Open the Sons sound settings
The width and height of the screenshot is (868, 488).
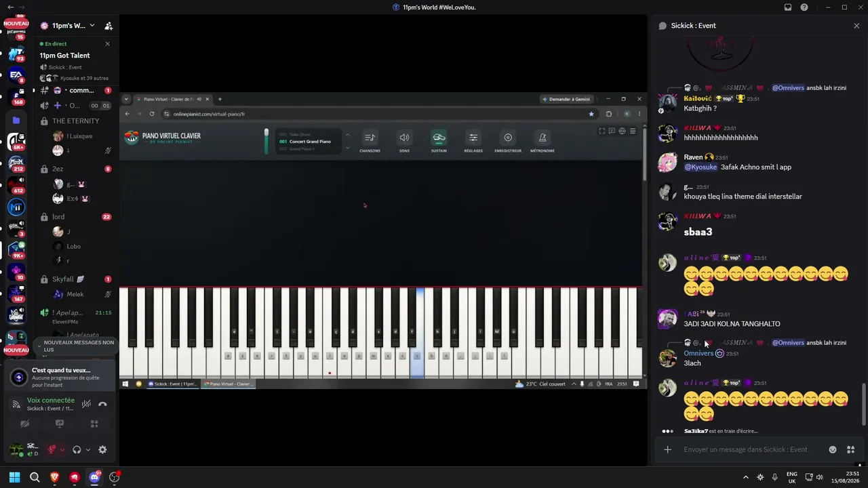[404, 142]
